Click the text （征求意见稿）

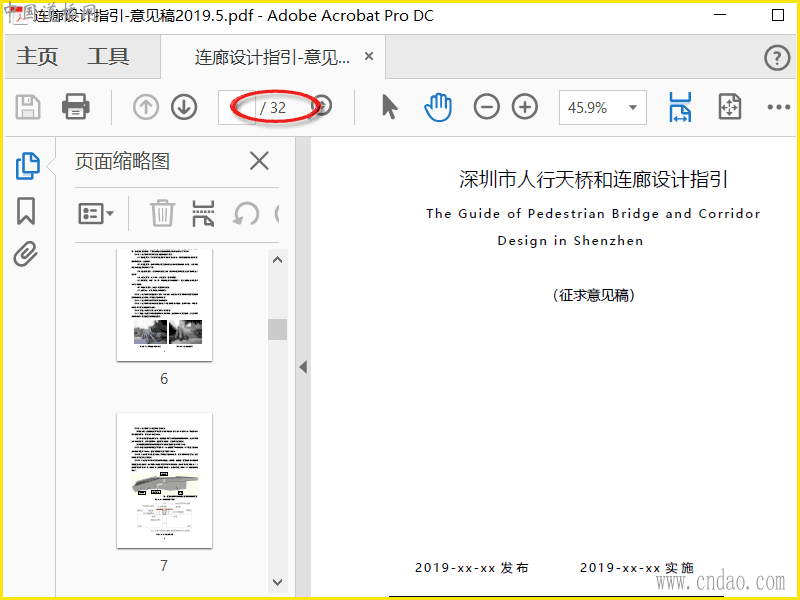(593, 295)
